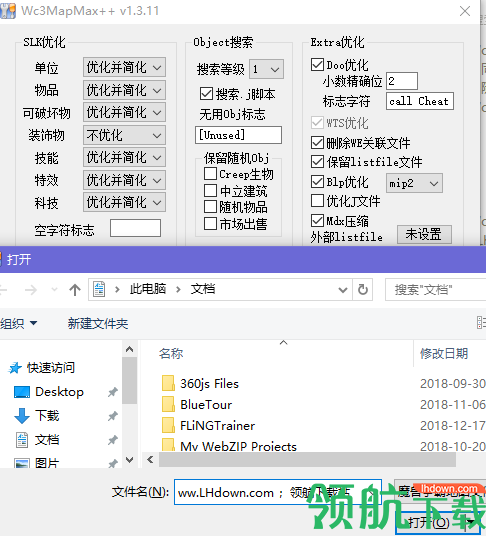The height and width of the screenshot is (536, 486).
Task: Click the 小数精确位 input field
Action: (402, 81)
